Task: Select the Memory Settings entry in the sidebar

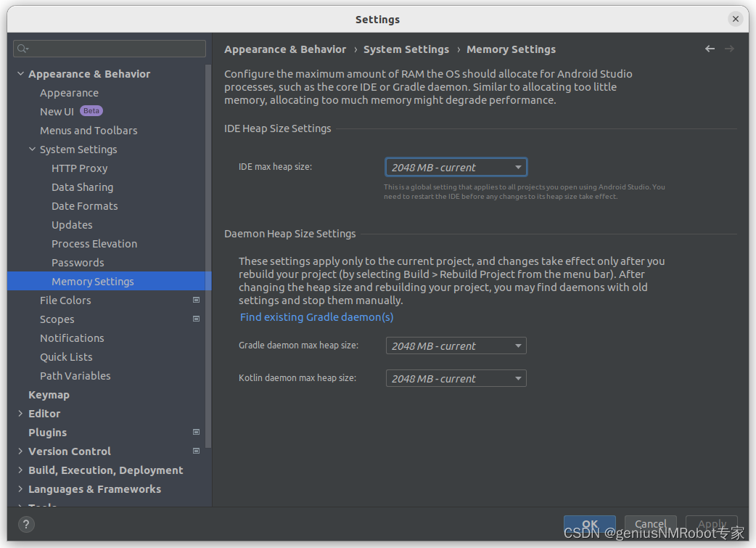Action: 93,281
